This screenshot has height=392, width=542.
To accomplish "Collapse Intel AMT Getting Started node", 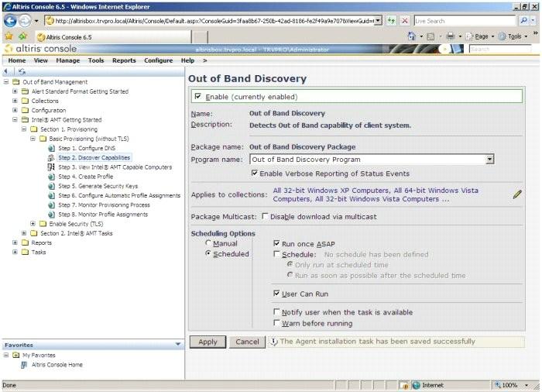I will [15, 120].
